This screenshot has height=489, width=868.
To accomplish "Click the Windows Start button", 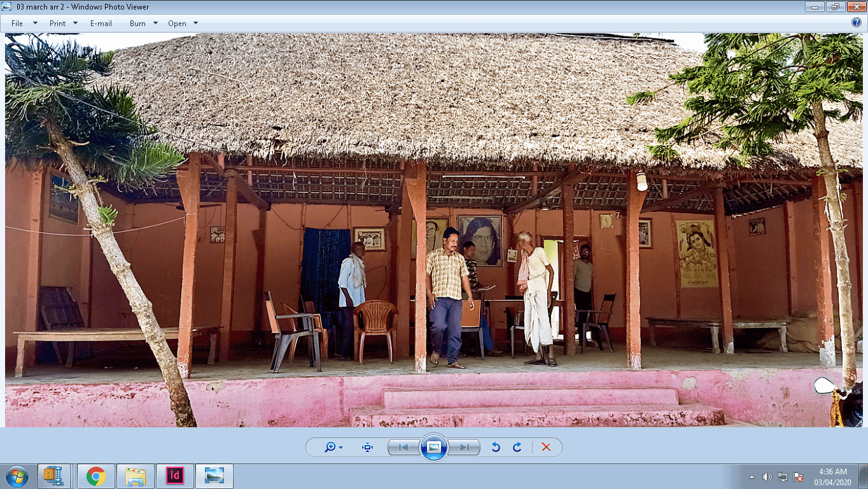I will 17,476.
